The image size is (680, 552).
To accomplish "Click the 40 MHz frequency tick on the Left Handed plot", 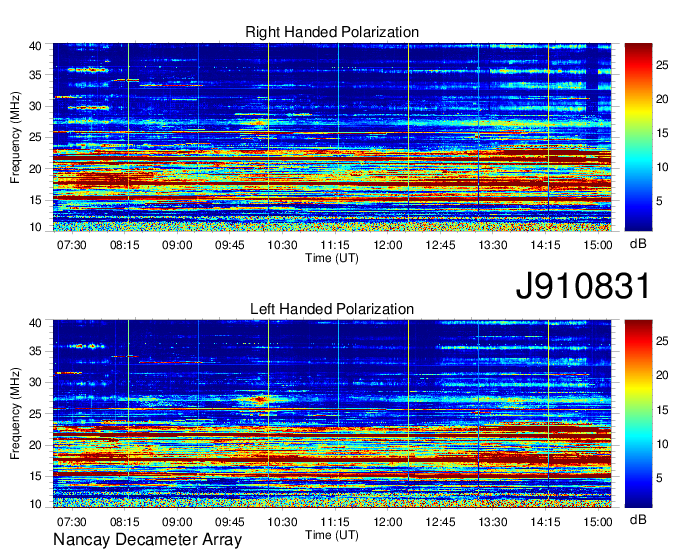I will click(x=36, y=323).
